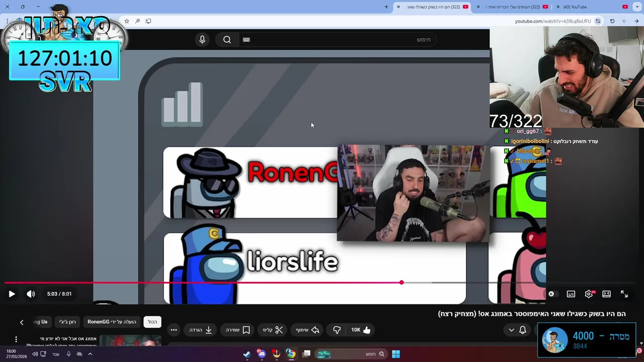Save the video with the שמירה button
This screenshot has height=362, width=644.
[237, 330]
